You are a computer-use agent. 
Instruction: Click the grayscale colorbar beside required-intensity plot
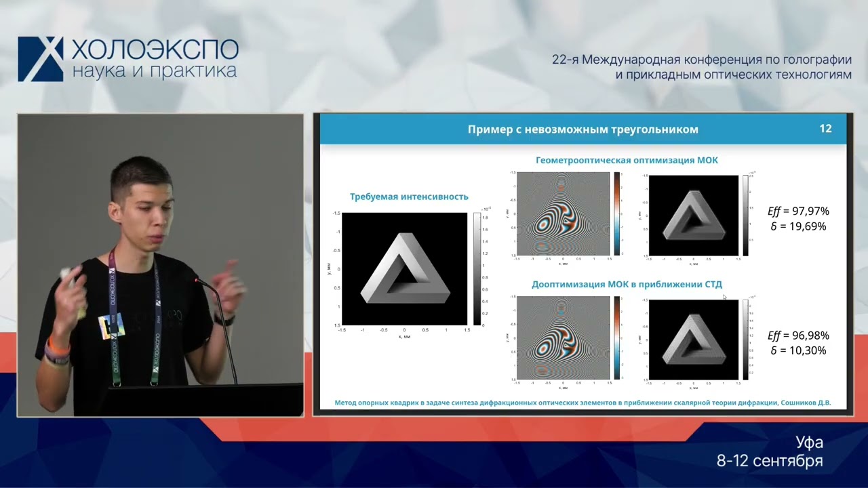pyautogui.click(x=477, y=269)
